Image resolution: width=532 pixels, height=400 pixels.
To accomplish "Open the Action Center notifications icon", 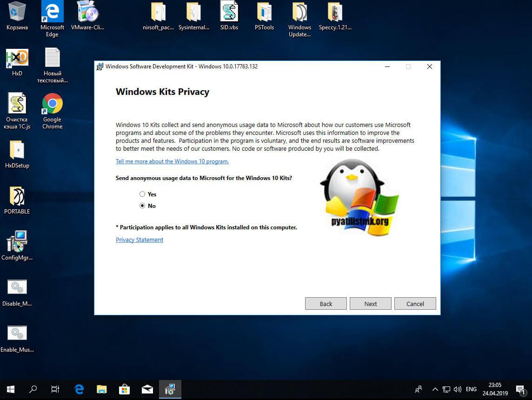I will [x=520, y=390].
